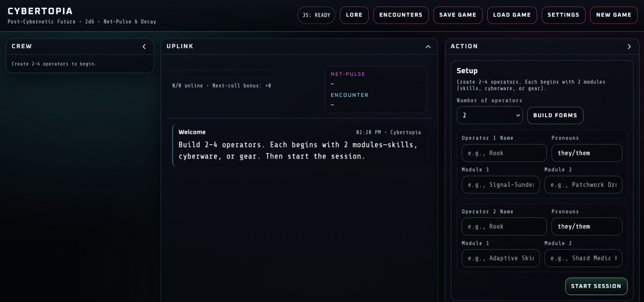Viewport: 644px width, 302px height.
Task: Click the JS: Ready status badge
Action: tap(316, 15)
